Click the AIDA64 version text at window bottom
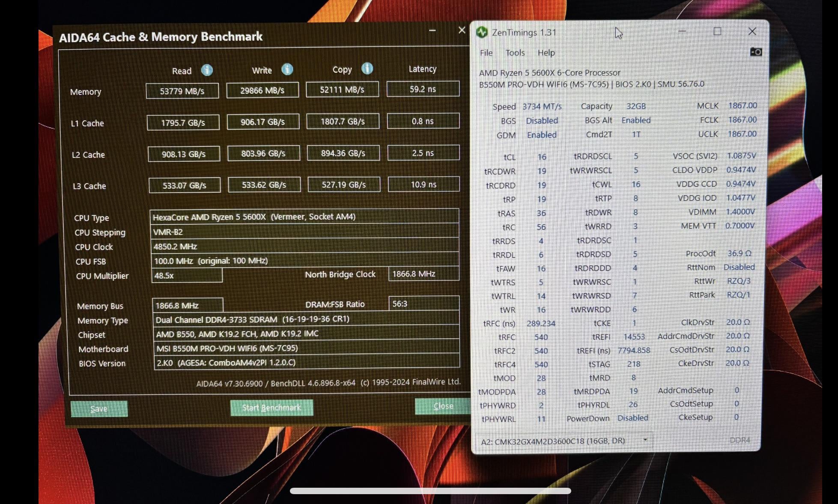This screenshot has height=504, width=838. tap(328, 382)
